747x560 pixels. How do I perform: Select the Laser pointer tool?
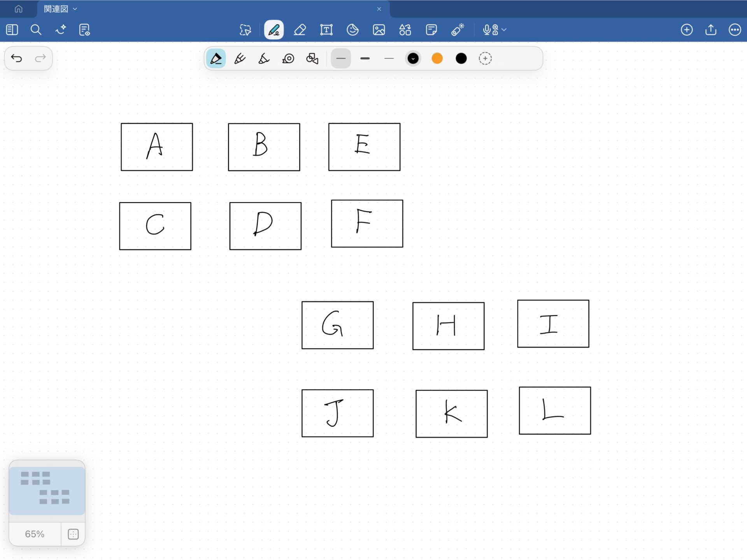458,30
